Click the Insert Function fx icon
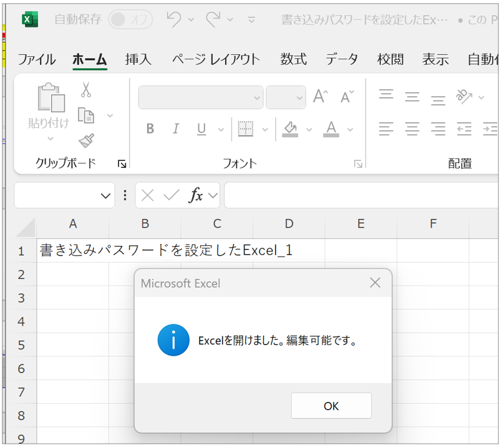Image resolution: width=502 pixels, height=448 pixels. click(196, 195)
